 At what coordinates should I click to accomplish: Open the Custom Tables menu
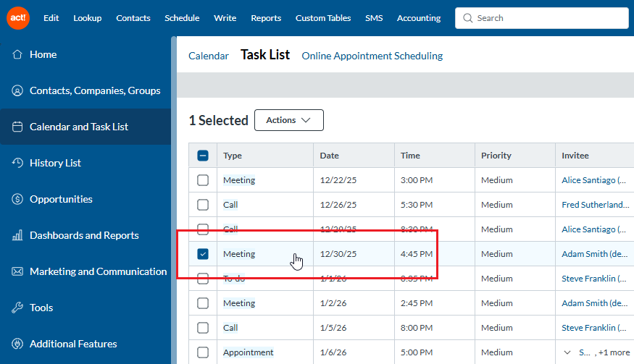point(323,18)
